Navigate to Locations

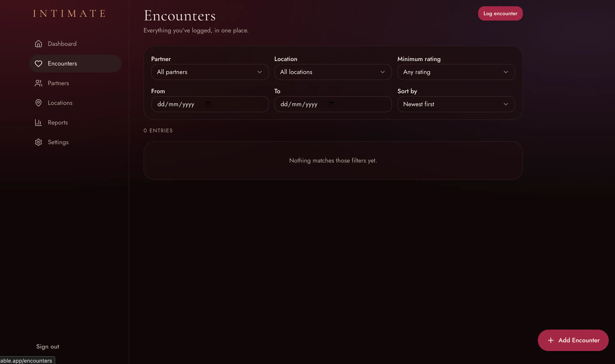(x=75, y=103)
